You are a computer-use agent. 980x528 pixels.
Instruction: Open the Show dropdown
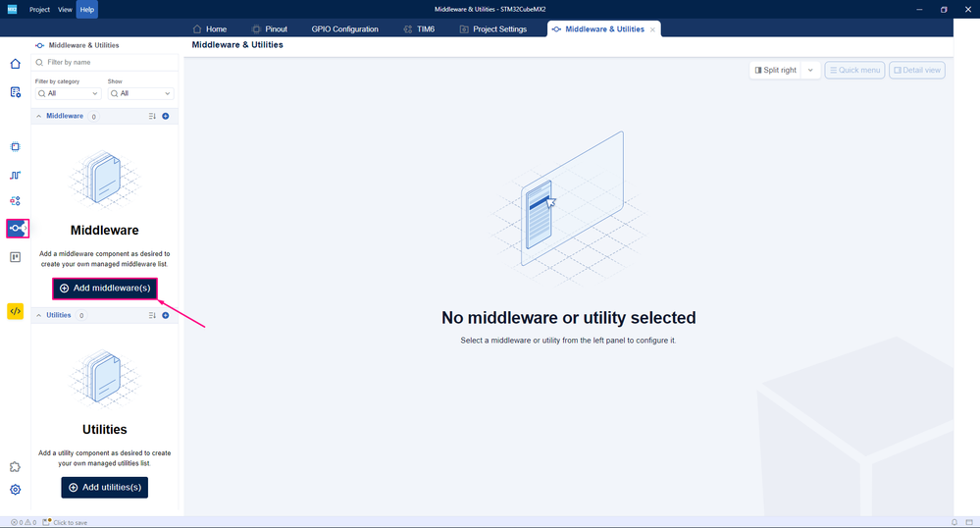[140, 93]
